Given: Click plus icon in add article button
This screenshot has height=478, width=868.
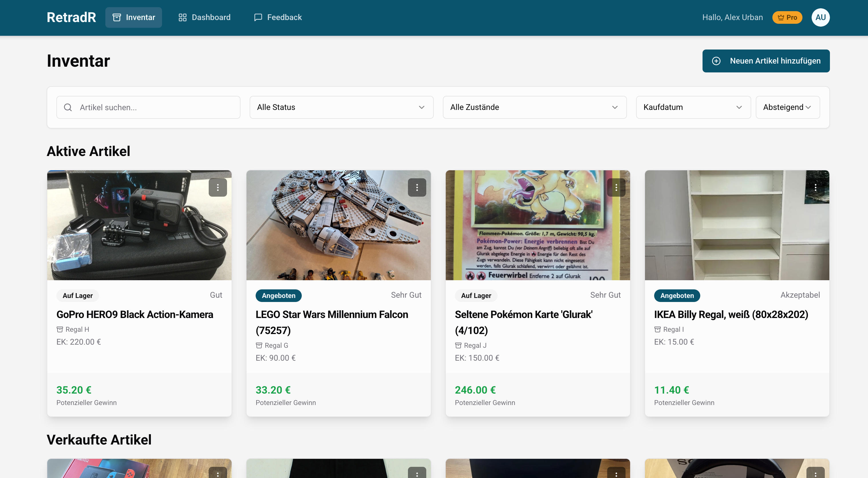Looking at the screenshot, I should (x=716, y=61).
